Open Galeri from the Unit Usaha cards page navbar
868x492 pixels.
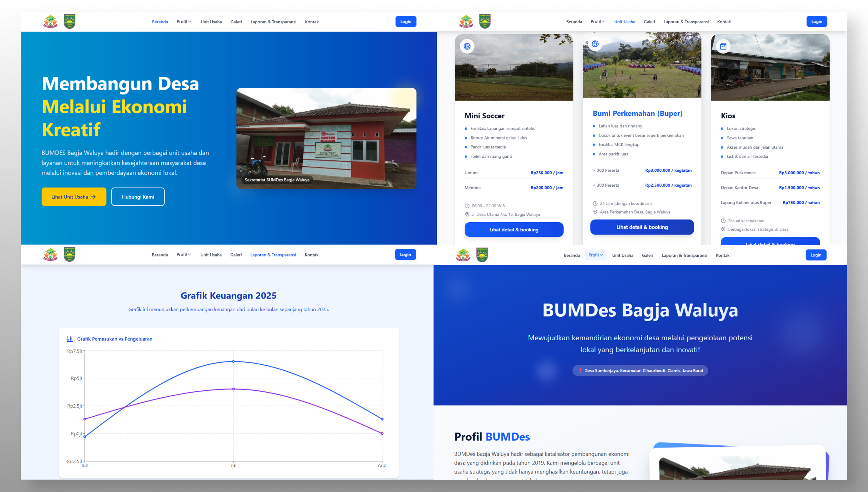coord(649,22)
